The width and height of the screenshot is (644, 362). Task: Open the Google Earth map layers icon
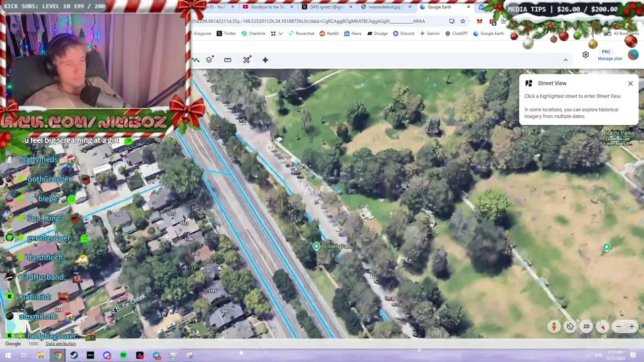click(209, 60)
